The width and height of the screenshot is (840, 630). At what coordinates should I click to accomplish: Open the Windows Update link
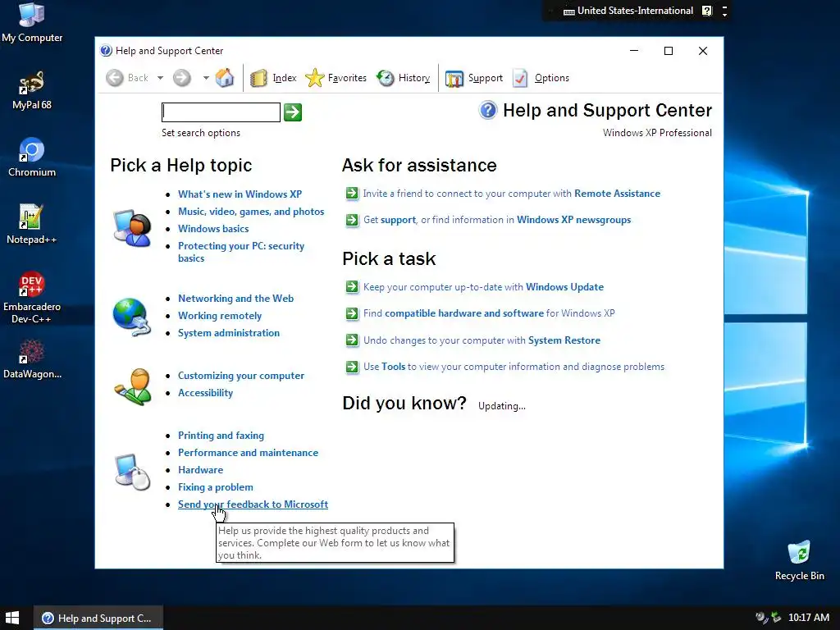(564, 287)
